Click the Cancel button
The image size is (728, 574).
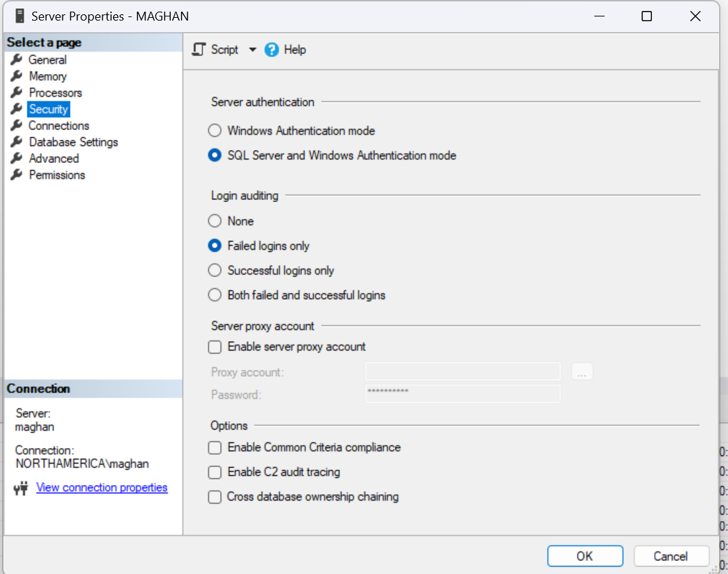(670, 556)
